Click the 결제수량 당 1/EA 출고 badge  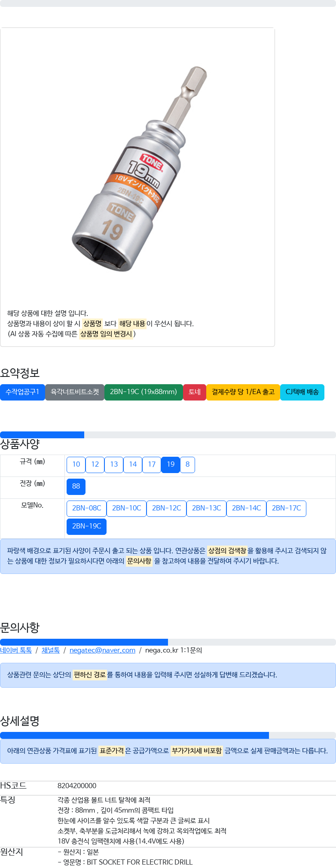(243, 392)
